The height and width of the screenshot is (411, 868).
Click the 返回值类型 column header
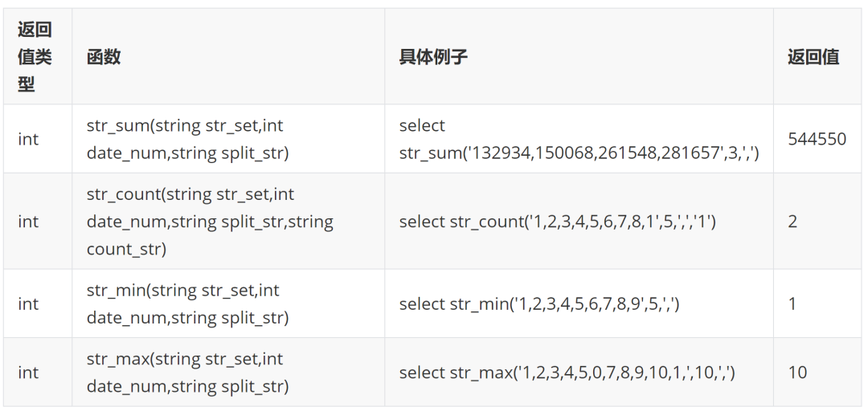pyautogui.click(x=35, y=57)
